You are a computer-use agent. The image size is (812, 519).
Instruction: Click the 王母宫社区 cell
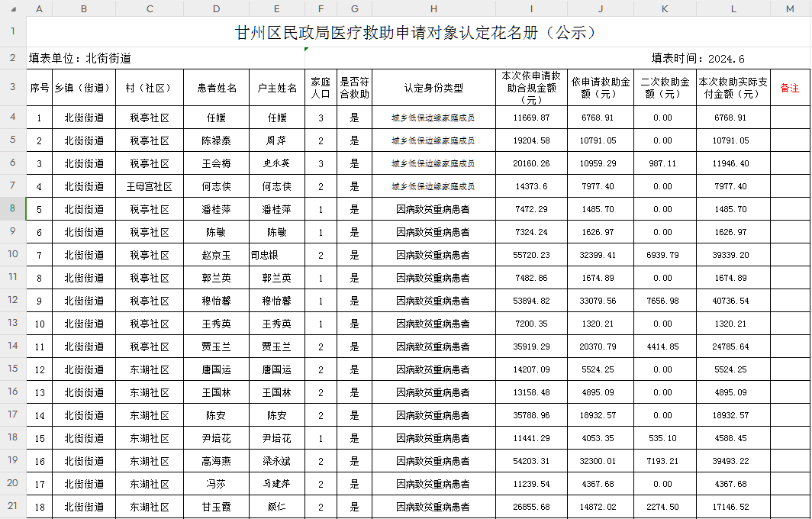click(x=150, y=186)
